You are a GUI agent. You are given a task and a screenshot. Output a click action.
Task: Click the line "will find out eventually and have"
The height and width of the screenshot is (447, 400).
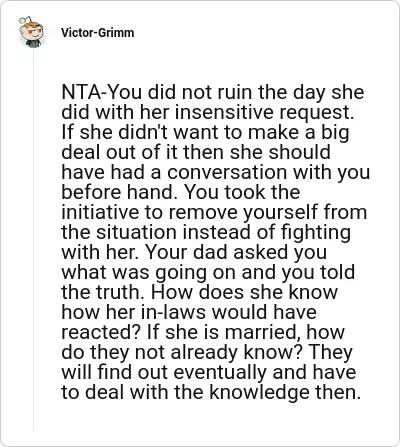tap(209, 373)
